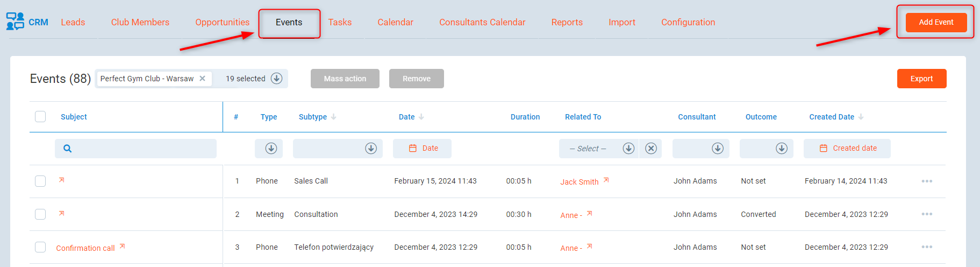Viewport: 980px width, 267px height.
Task: Open external link icon next to Jack Smith
Action: coord(606,180)
